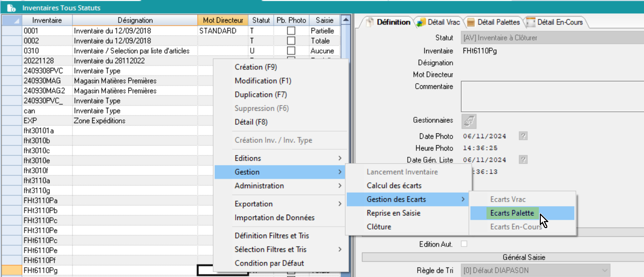Expand the Administration submenu
Image resolution: width=644 pixels, height=277 pixels.
tap(281, 186)
